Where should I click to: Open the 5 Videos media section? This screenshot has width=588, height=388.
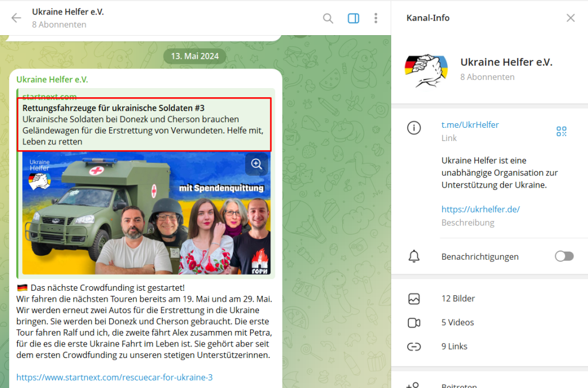tap(457, 322)
